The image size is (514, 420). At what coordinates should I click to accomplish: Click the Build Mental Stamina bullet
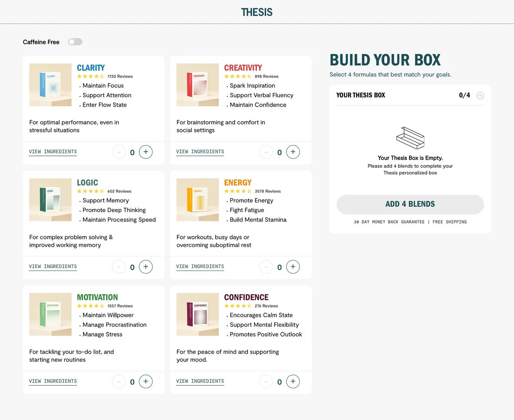point(258,219)
